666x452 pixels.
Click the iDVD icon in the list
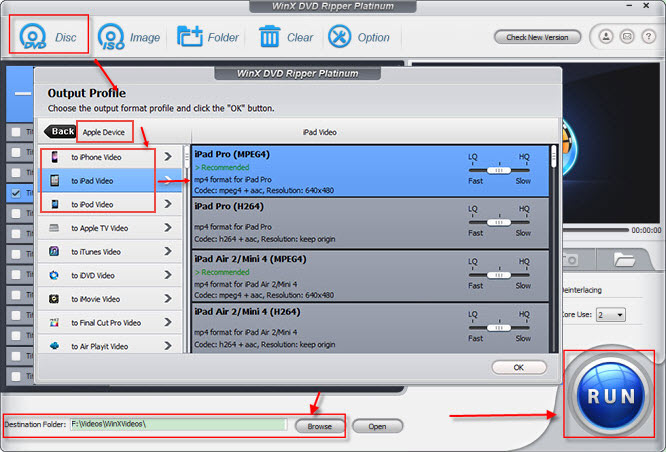(x=54, y=275)
